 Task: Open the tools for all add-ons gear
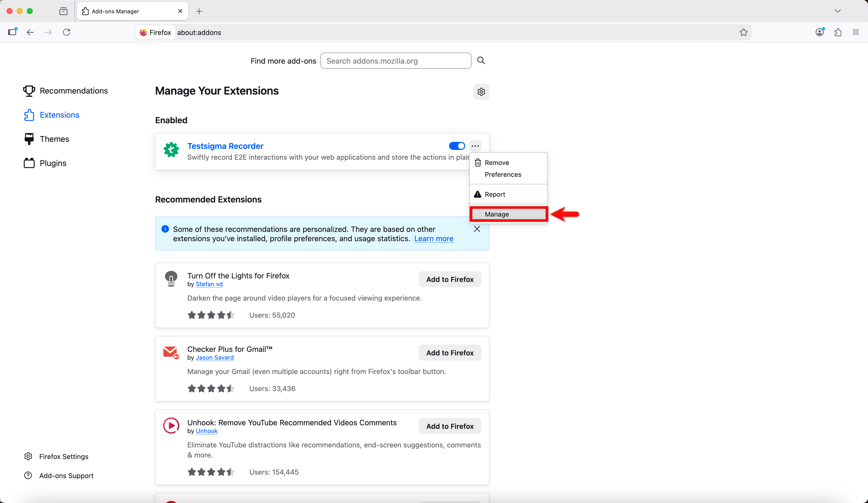(x=481, y=92)
